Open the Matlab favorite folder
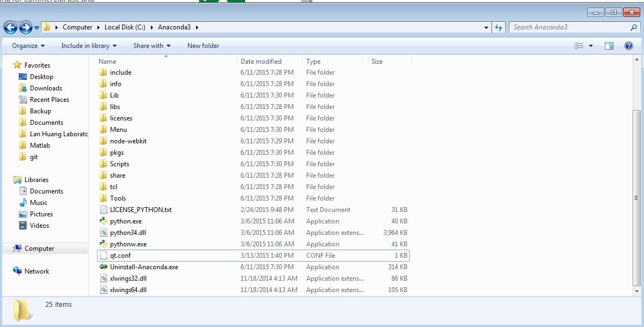Viewport: 644px width, 327px height. pyautogui.click(x=40, y=146)
